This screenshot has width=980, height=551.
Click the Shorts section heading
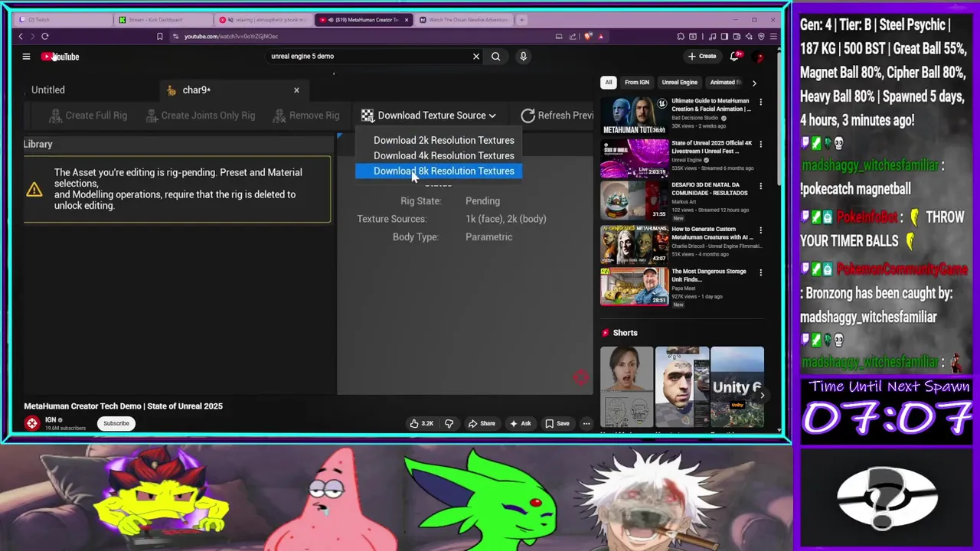coord(625,333)
